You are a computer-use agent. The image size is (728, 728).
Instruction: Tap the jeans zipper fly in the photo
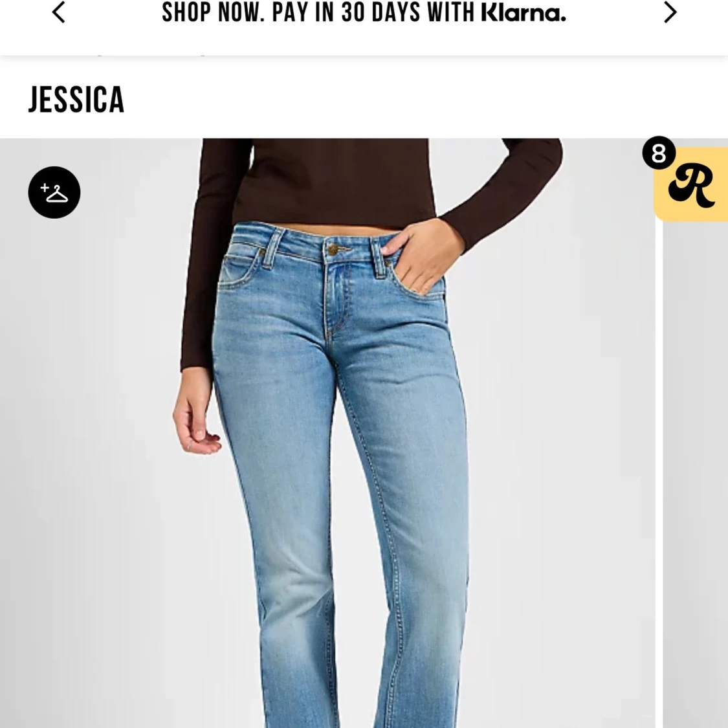(x=337, y=297)
